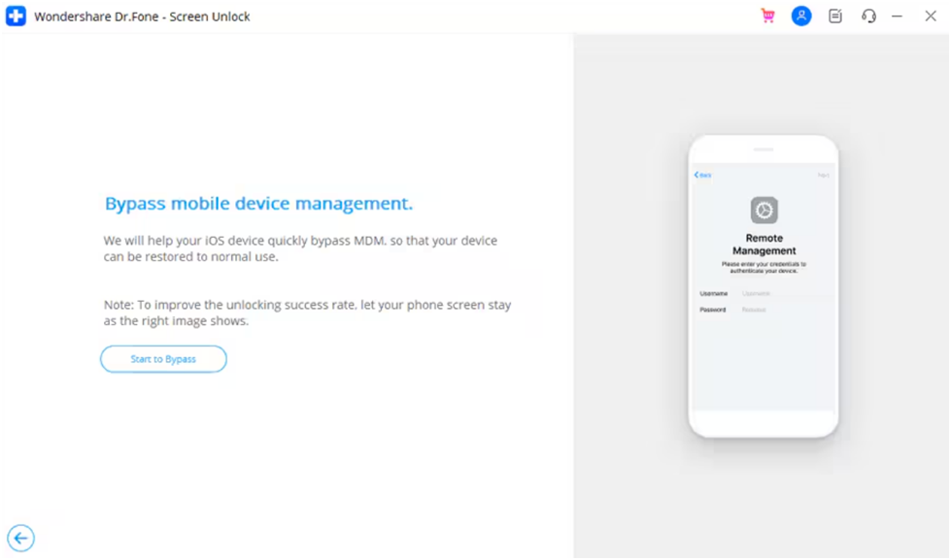Click the 'Bypass mobile device management' heading
The height and width of the screenshot is (560, 951).
pos(258,204)
